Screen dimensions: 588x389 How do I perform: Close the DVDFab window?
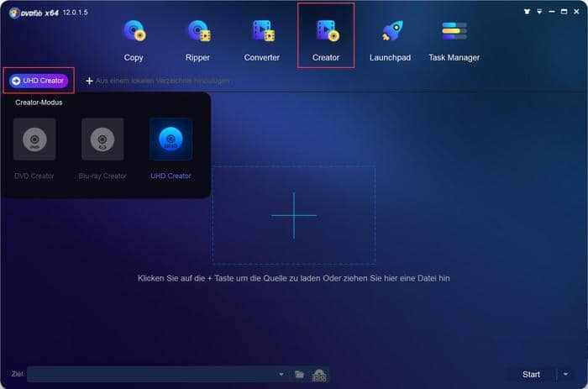(576, 12)
